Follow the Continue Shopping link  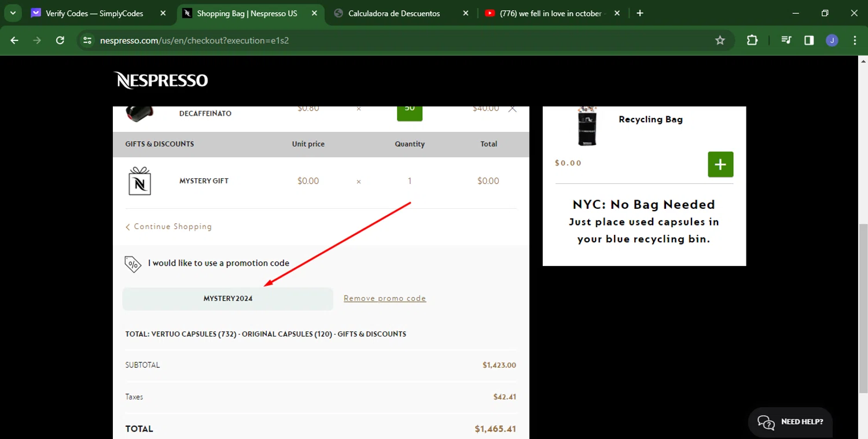(169, 227)
